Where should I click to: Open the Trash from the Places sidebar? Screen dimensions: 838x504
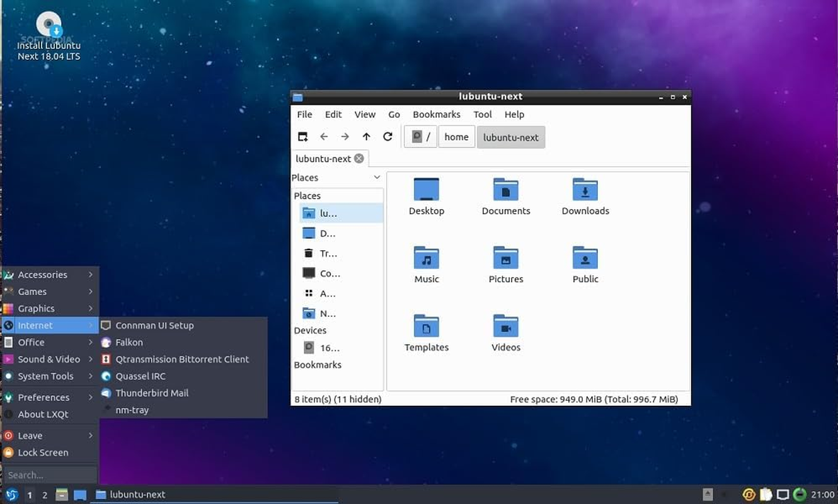[x=328, y=253]
